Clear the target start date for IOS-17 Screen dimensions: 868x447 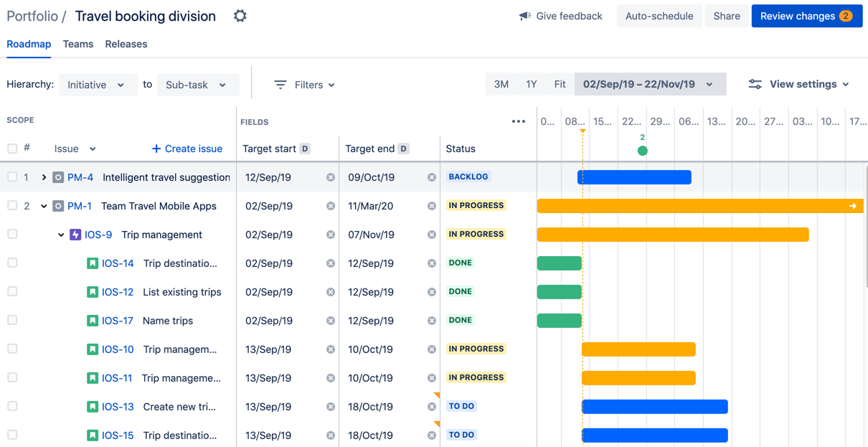(x=331, y=321)
